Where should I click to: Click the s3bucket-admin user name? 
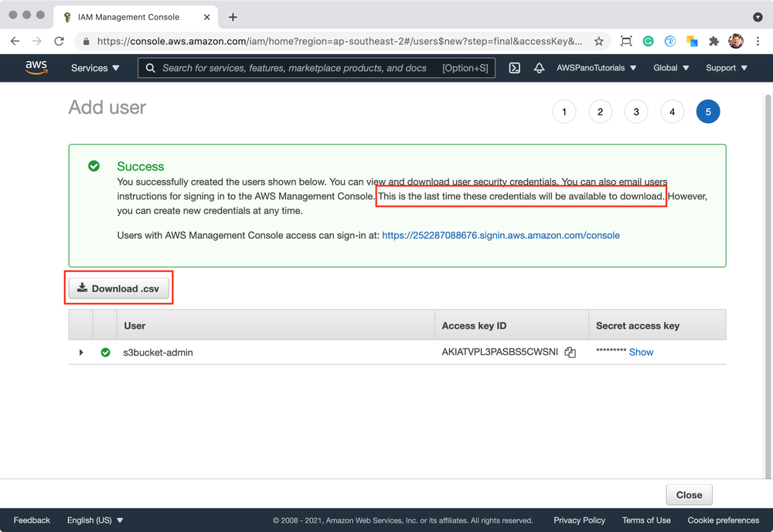pos(158,352)
